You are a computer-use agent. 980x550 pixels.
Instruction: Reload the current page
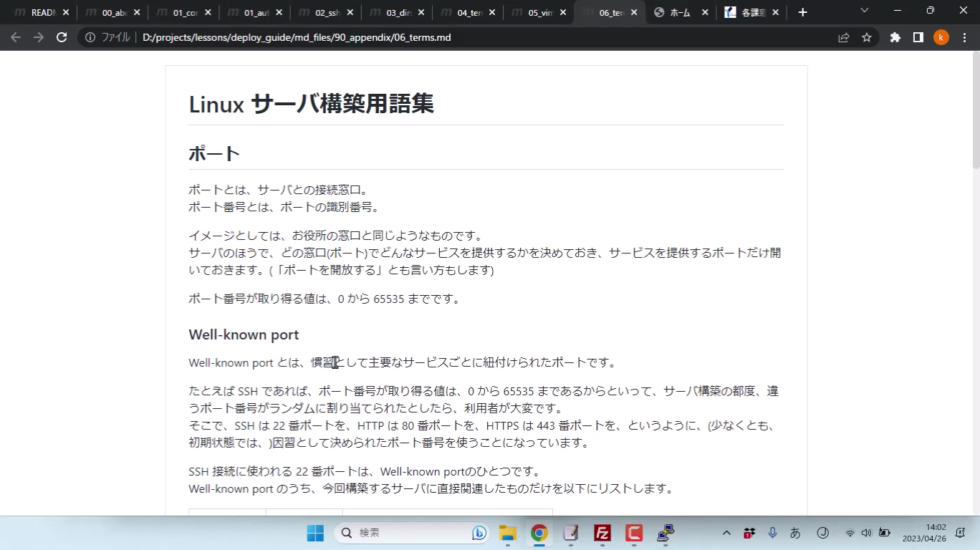tap(62, 37)
